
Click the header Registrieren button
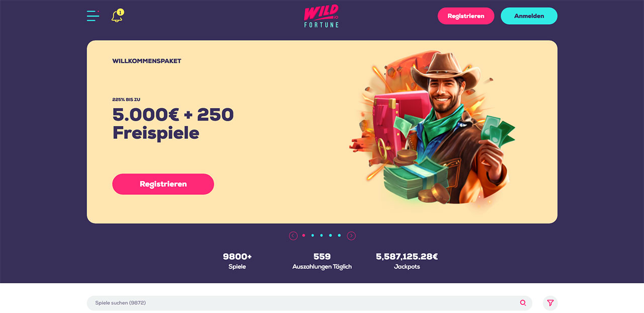tap(466, 16)
